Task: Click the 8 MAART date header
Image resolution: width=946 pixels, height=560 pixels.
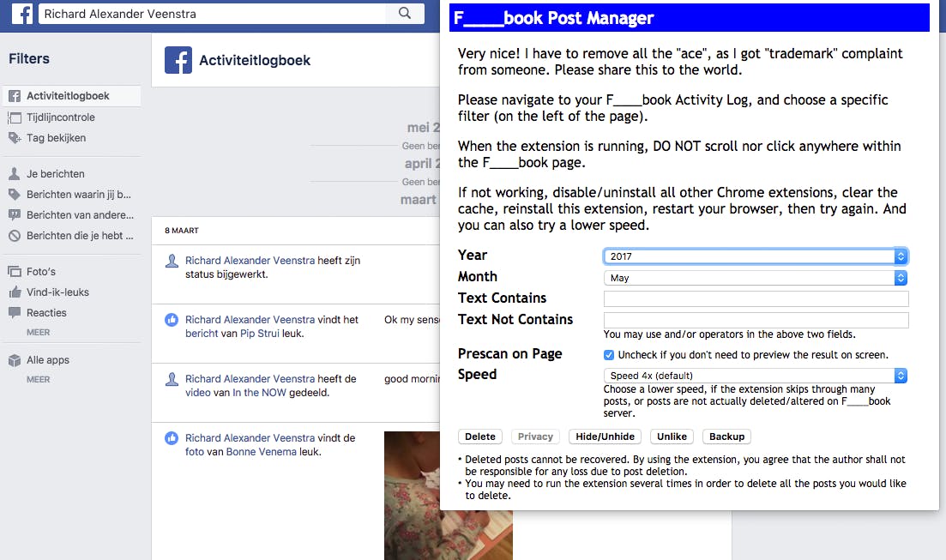Action: coord(182,231)
